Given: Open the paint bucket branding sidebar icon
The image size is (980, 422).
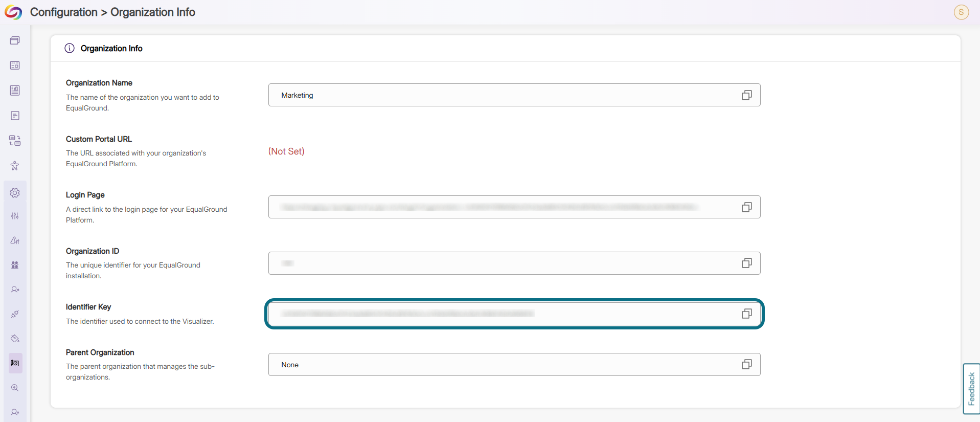Looking at the screenshot, I should click(15, 339).
